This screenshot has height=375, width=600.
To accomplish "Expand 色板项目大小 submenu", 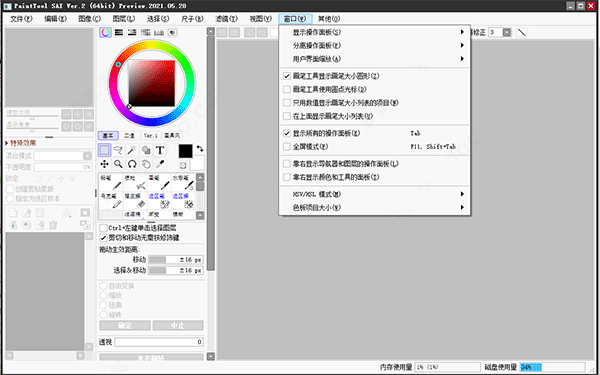I will coord(375,208).
